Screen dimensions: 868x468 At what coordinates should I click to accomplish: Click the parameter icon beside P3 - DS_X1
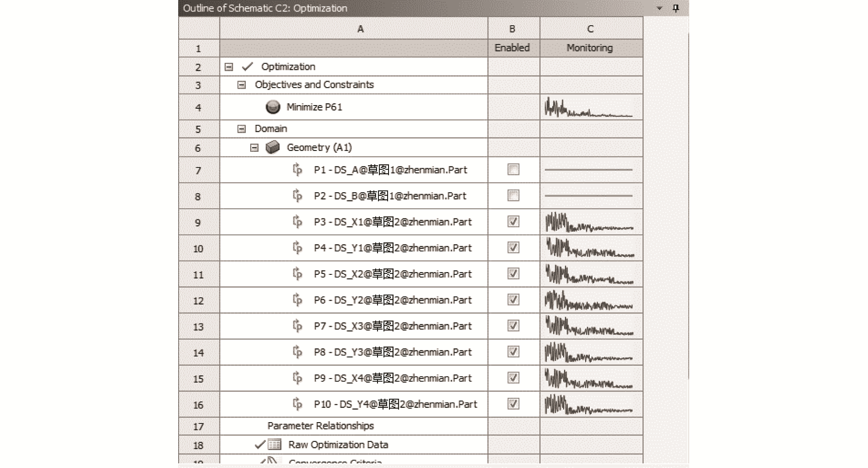coord(298,222)
